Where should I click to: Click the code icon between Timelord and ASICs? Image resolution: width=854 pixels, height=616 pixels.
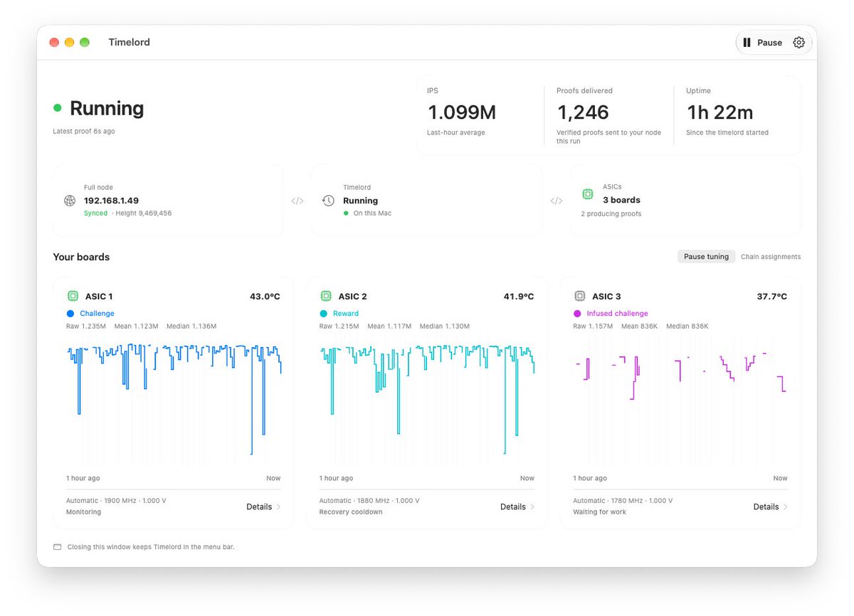557,201
